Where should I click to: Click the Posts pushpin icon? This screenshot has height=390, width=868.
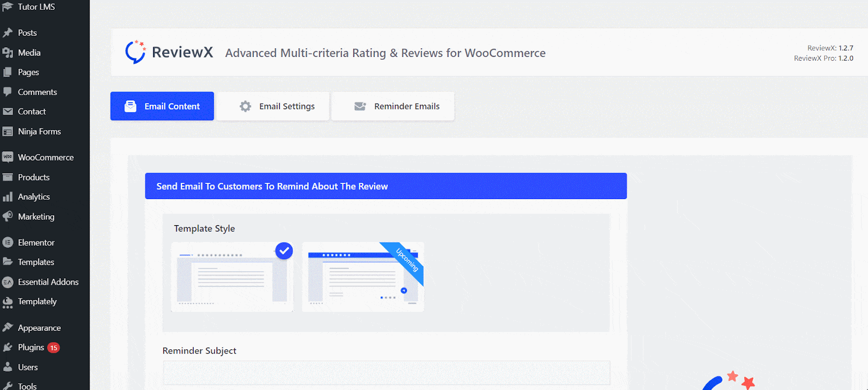click(8, 33)
